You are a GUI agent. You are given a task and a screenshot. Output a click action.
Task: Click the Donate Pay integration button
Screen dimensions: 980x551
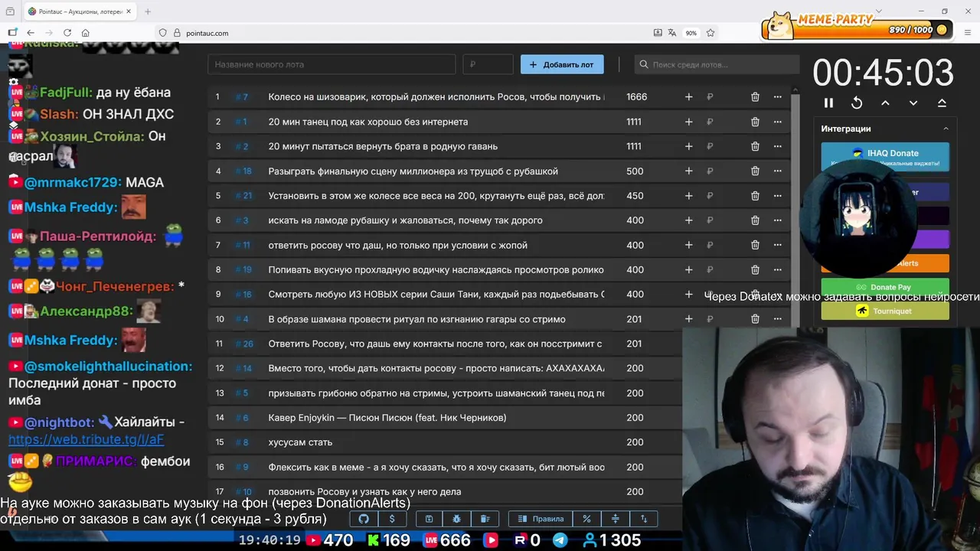(885, 287)
